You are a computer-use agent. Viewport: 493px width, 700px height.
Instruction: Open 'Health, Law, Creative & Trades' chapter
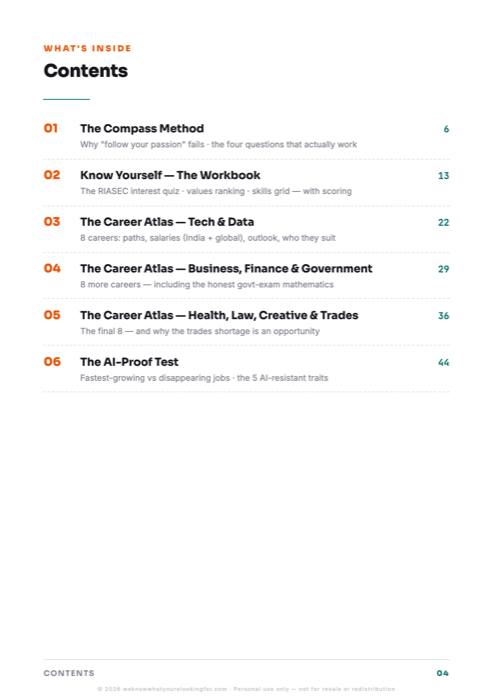click(219, 316)
